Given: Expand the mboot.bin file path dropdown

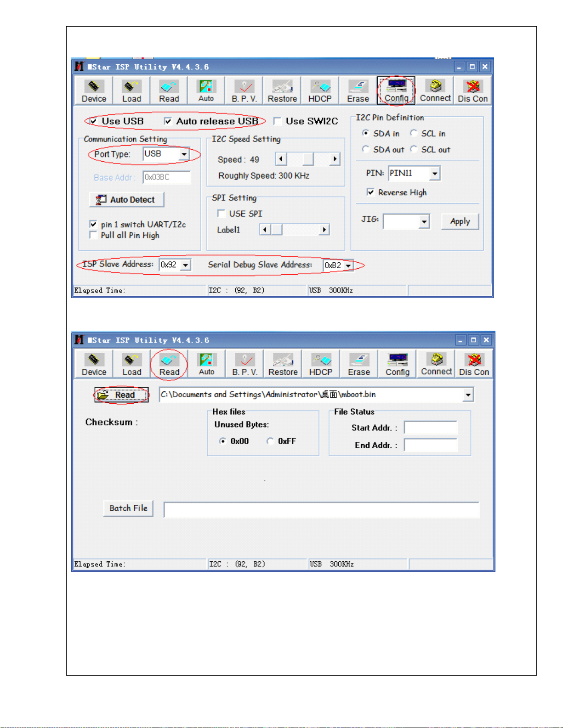Looking at the screenshot, I should tap(468, 395).
